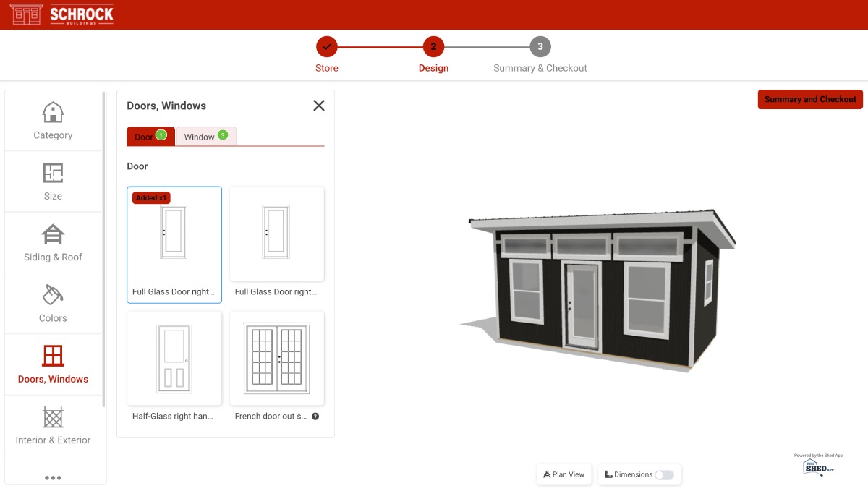
Task: Select the Door tab
Action: coord(150,137)
